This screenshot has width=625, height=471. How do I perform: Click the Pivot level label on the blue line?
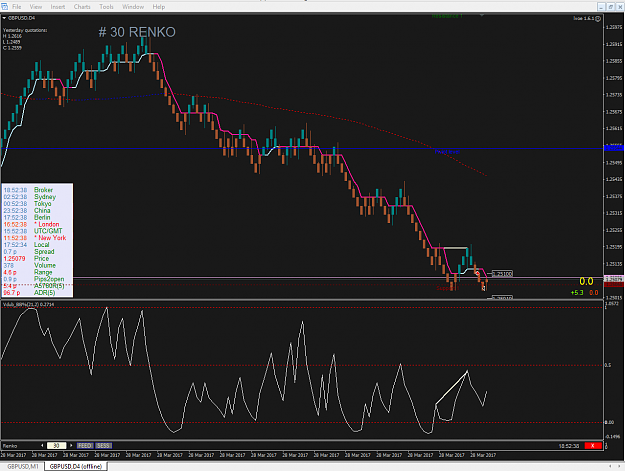coord(447,152)
